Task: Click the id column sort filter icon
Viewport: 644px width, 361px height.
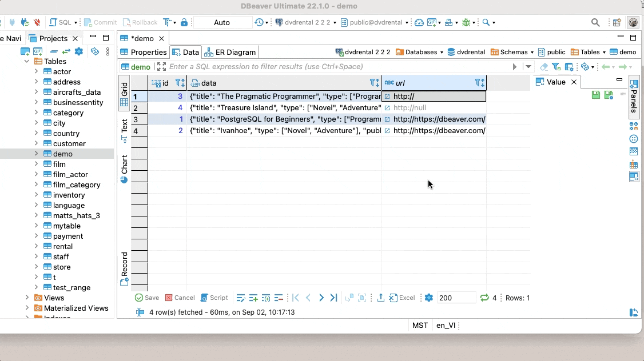Action: (x=180, y=83)
